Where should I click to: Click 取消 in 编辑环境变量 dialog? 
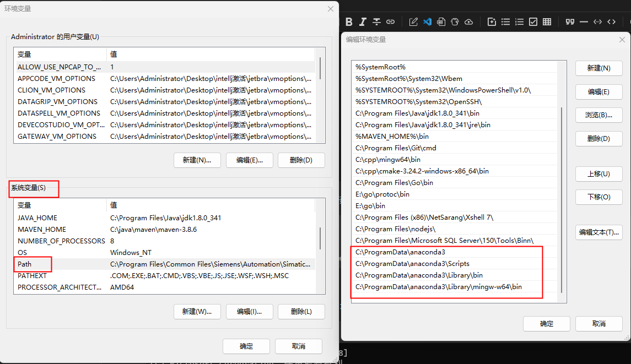pos(599,323)
